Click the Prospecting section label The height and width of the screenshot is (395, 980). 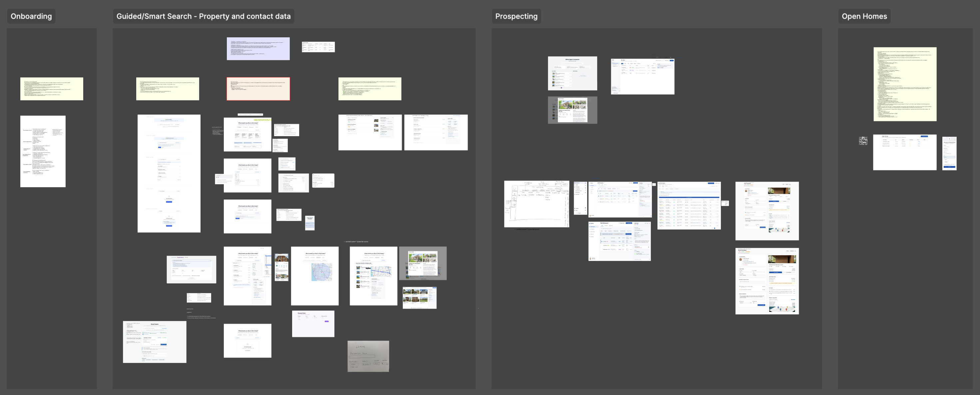point(516,16)
